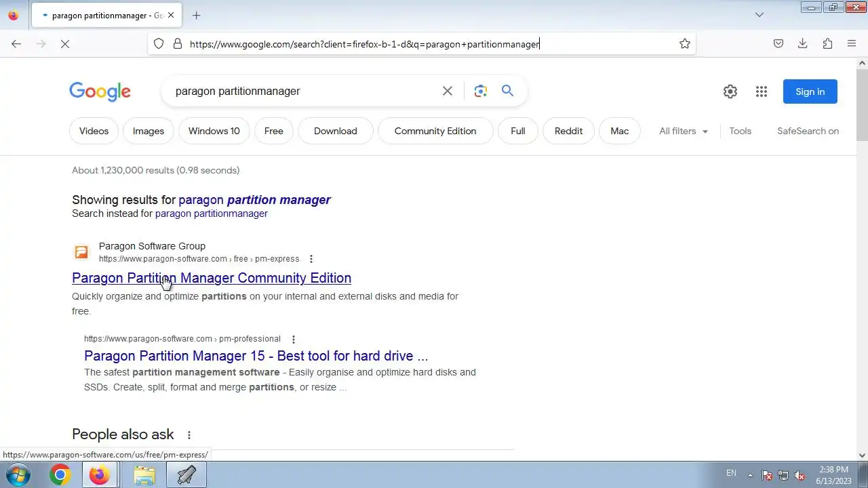Apply the Download filter chip

(x=336, y=131)
